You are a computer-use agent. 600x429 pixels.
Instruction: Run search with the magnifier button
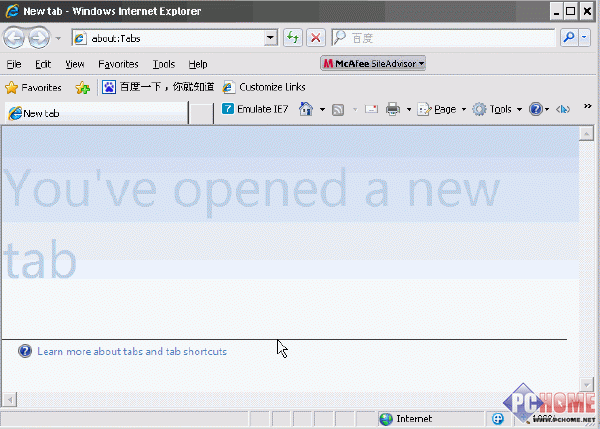coord(569,38)
